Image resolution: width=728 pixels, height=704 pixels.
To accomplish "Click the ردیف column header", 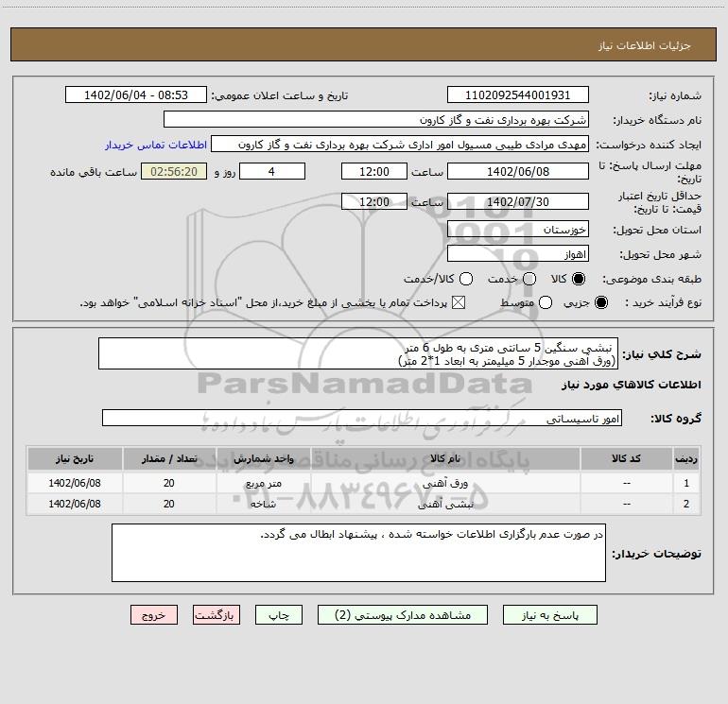I will [x=686, y=459].
